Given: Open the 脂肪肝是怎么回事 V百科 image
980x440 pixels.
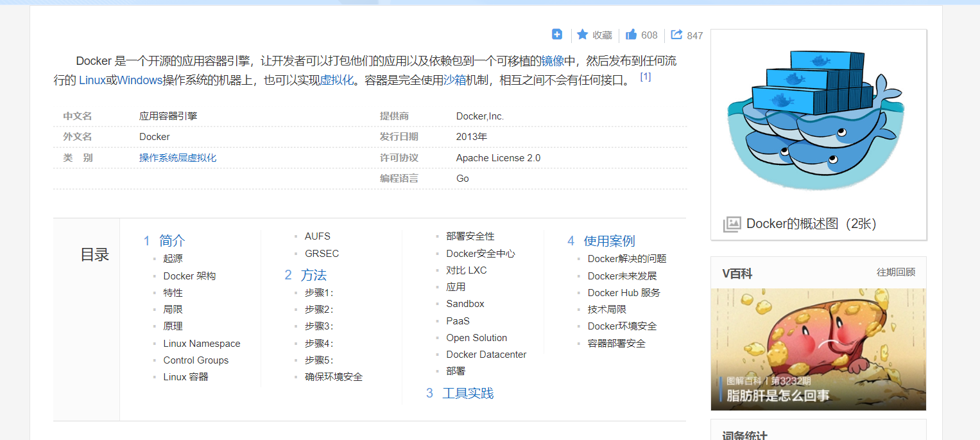Looking at the screenshot, I should coord(818,349).
